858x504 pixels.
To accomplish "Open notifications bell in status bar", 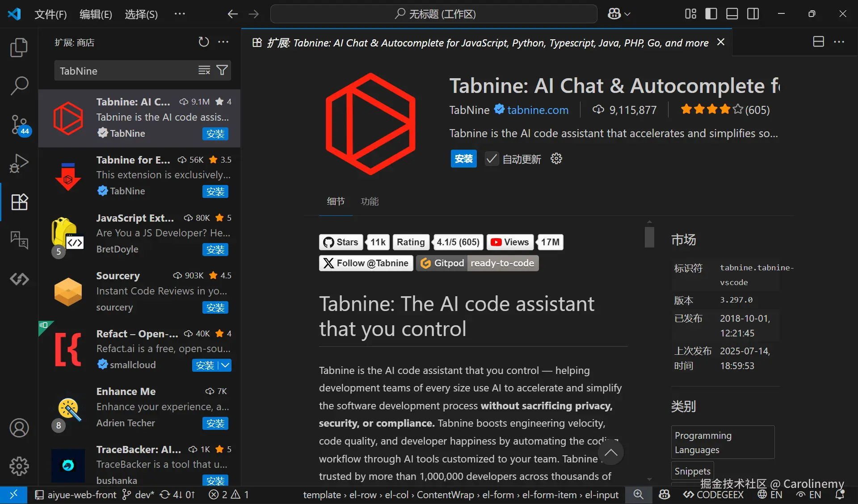I will pyautogui.click(x=840, y=495).
